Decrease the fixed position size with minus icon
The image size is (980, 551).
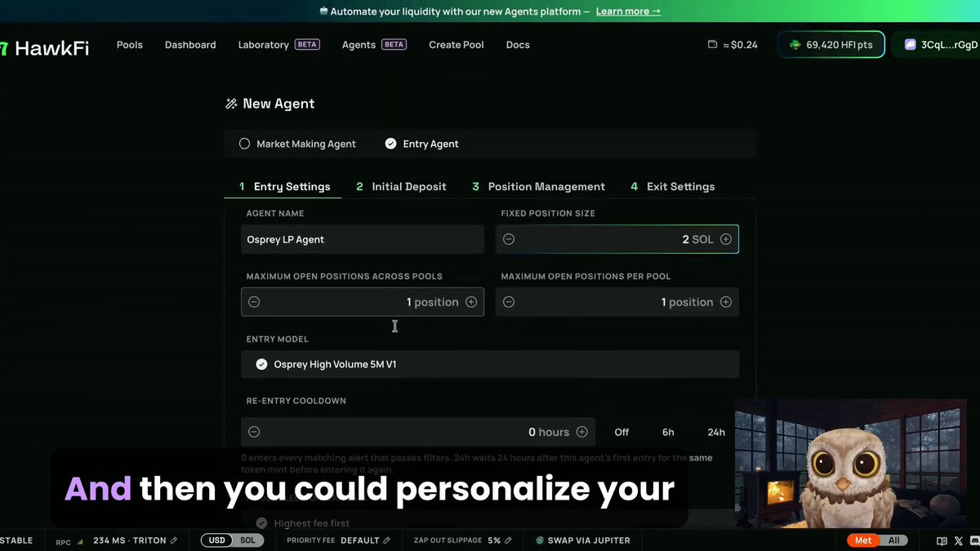509,239
